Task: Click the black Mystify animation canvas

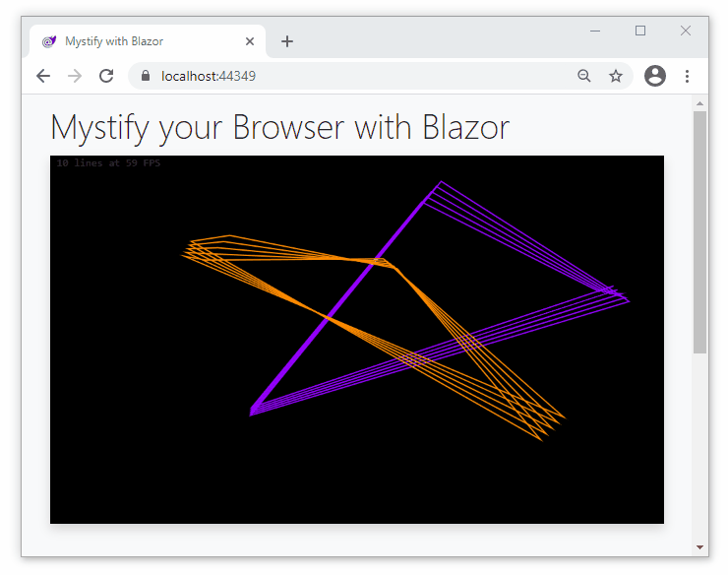Action: [x=357, y=340]
